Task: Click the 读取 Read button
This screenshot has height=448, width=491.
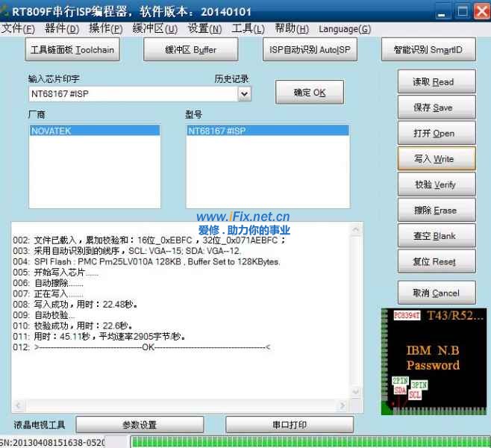Action: coord(437,82)
